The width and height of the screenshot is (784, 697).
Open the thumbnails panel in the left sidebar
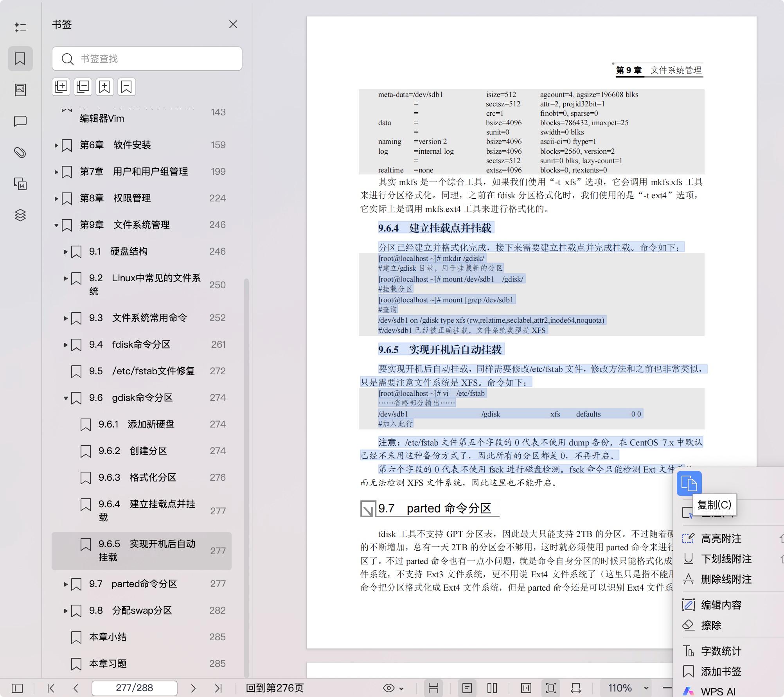20,89
